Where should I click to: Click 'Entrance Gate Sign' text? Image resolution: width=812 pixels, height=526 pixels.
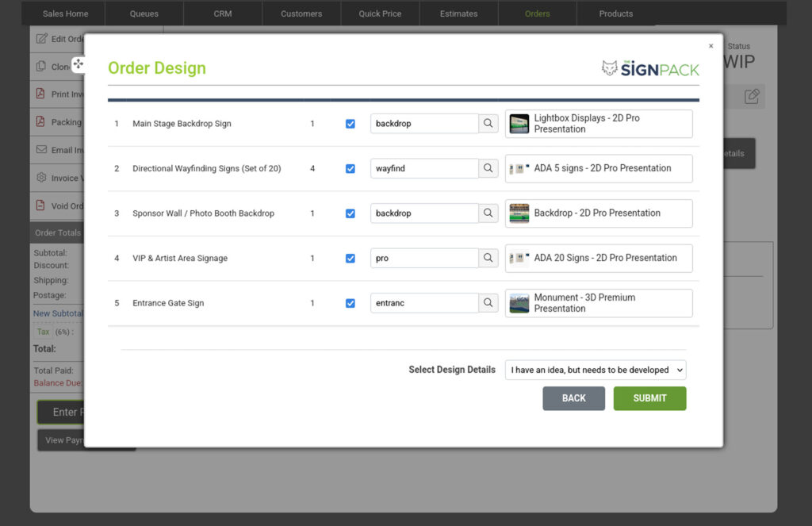click(x=168, y=302)
